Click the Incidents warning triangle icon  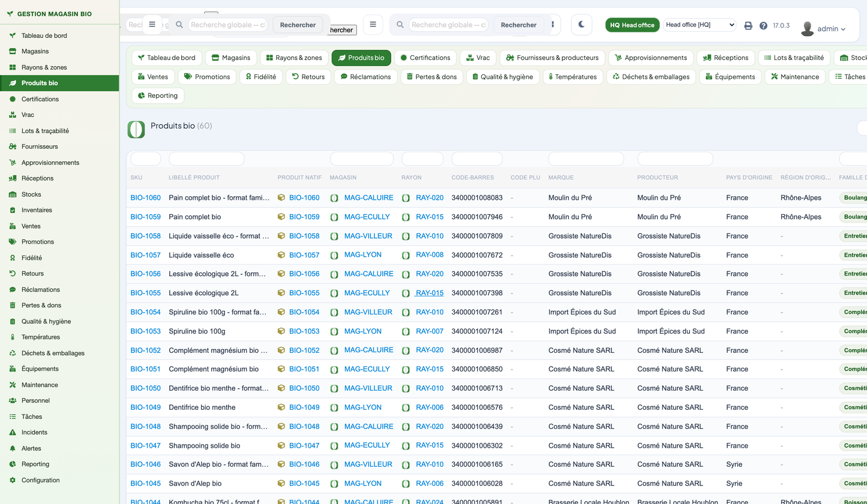13,433
